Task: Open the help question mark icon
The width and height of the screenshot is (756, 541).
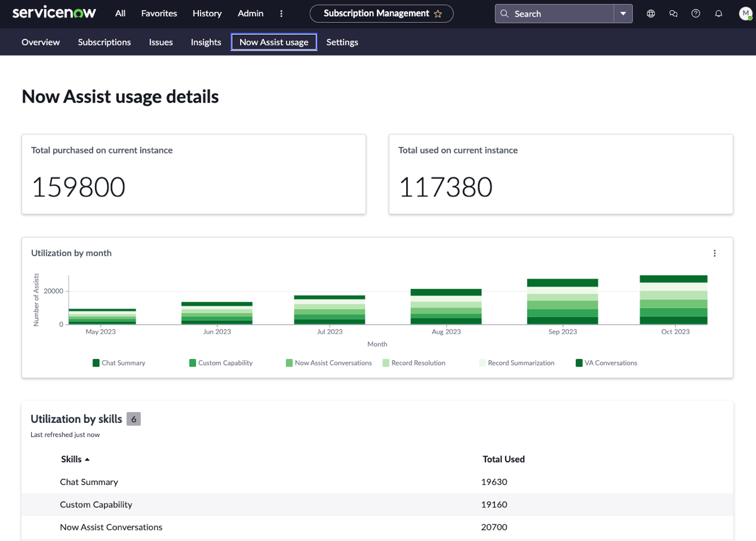Action: (696, 13)
